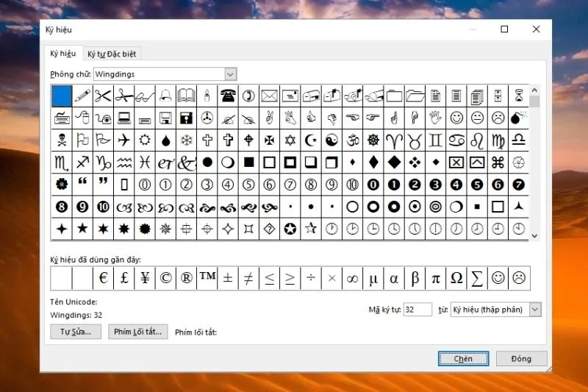
Task: Pick the large black diamond symbol
Action: pyautogui.click(x=394, y=163)
